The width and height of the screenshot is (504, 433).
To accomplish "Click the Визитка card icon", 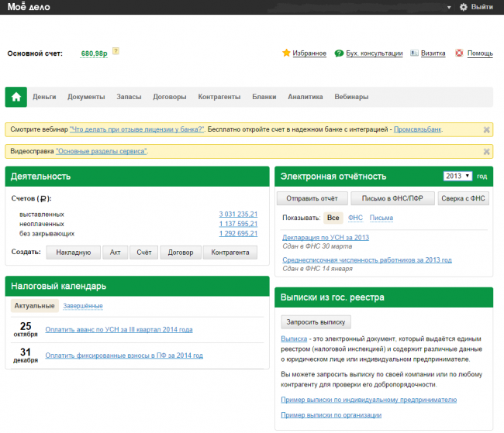I will pos(414,53).
